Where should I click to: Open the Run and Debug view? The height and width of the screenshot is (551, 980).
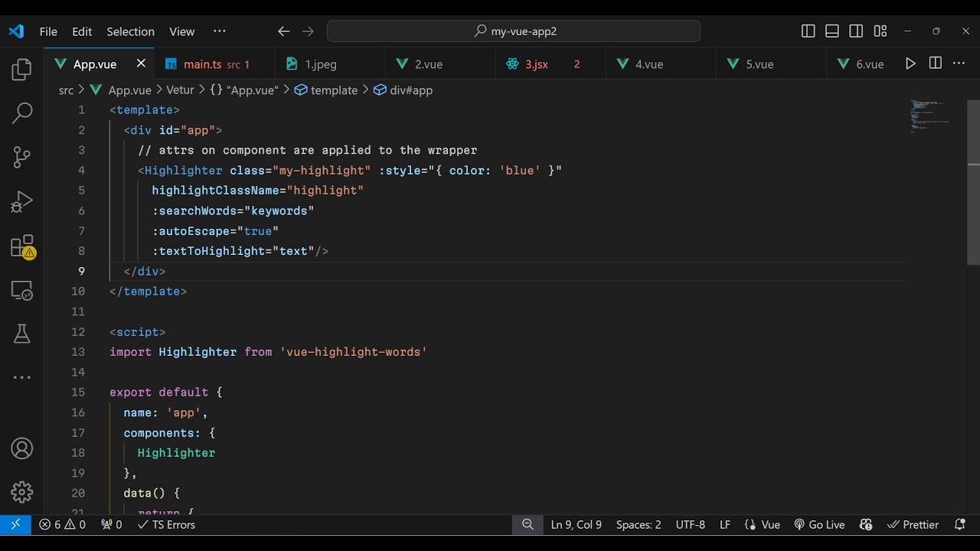[21, 201]
